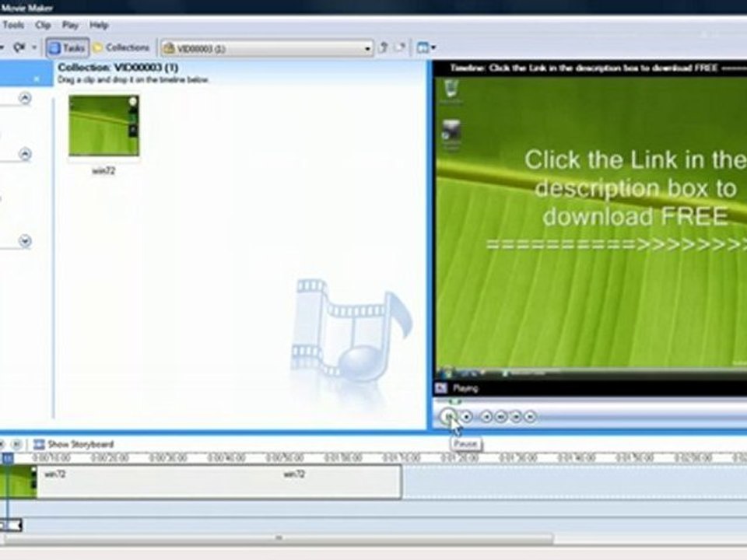Click the Redo toolbar icon
This screenshot has height=560, width=747.
click(19, 47)
